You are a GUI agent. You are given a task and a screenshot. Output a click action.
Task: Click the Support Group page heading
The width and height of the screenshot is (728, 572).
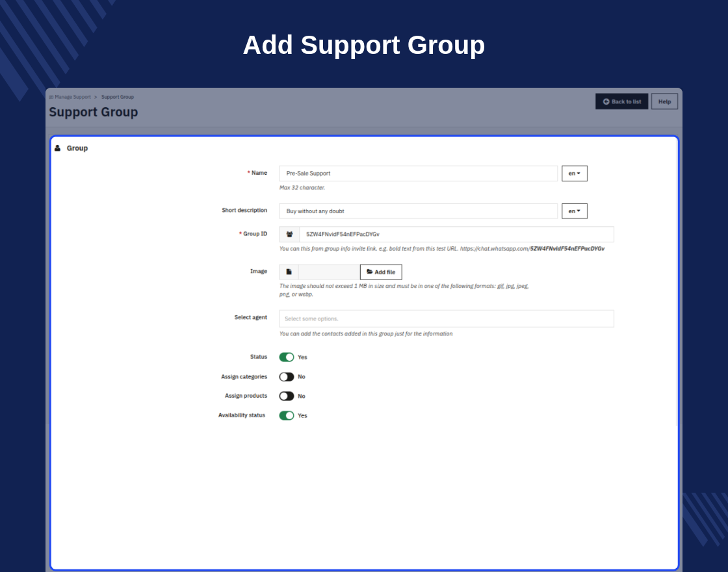coord(94,112)
